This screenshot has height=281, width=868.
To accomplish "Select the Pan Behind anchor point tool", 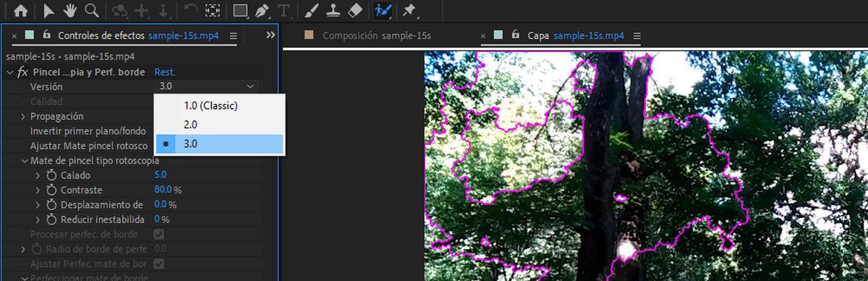I will pyautogui.click(x=213, y=11).
